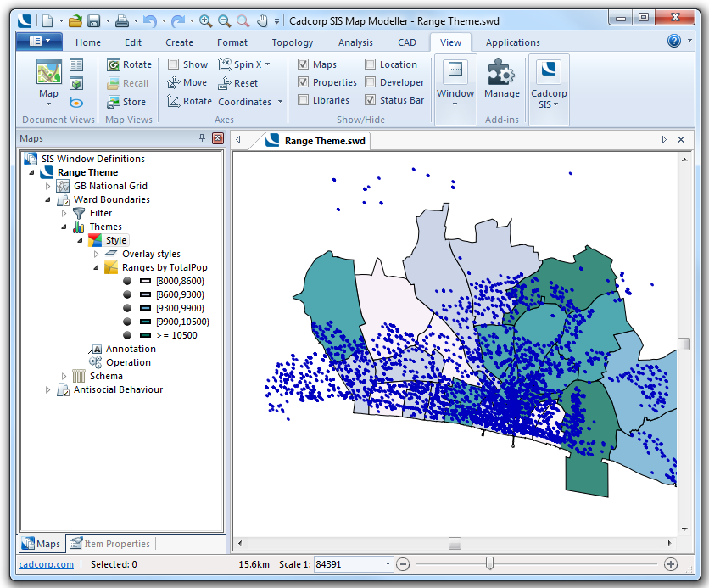
Task: Click the Move axes icon
Action: pyautogui.click(x=174, y=83)
